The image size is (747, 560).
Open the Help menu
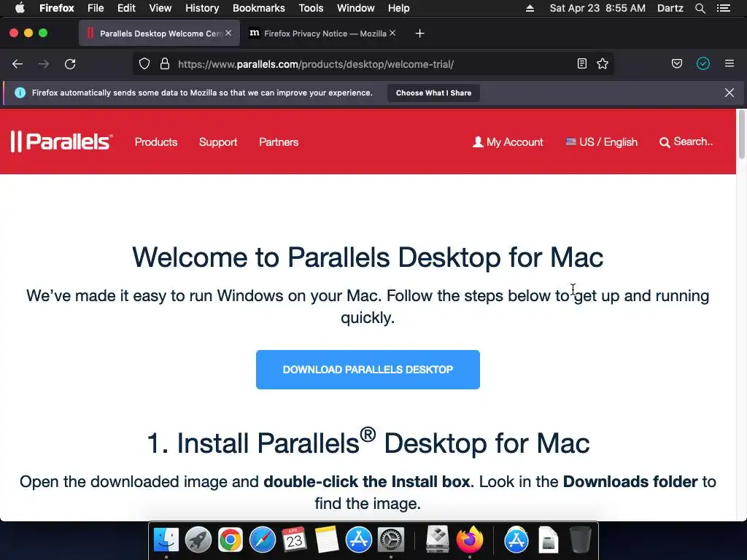(399, 8)
